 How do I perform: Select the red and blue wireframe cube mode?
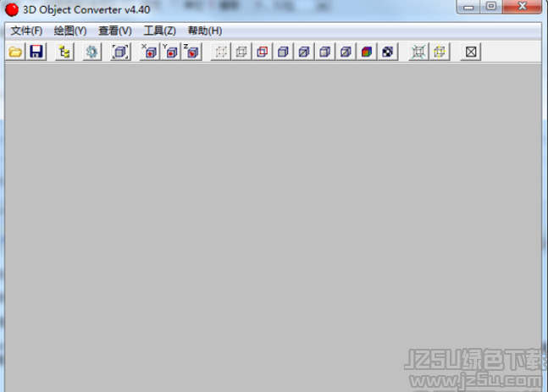click(263, 52)
